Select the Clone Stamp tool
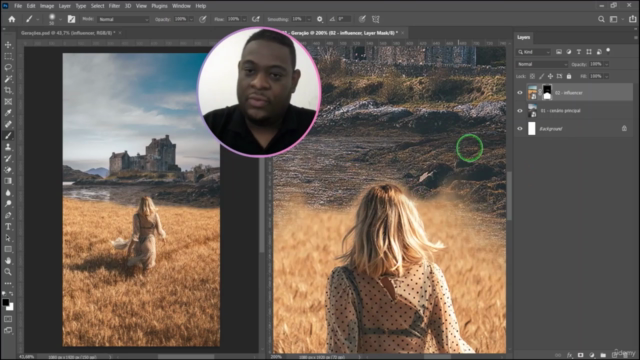This screenshot has height=360, width=640. [x=8, y=147]
